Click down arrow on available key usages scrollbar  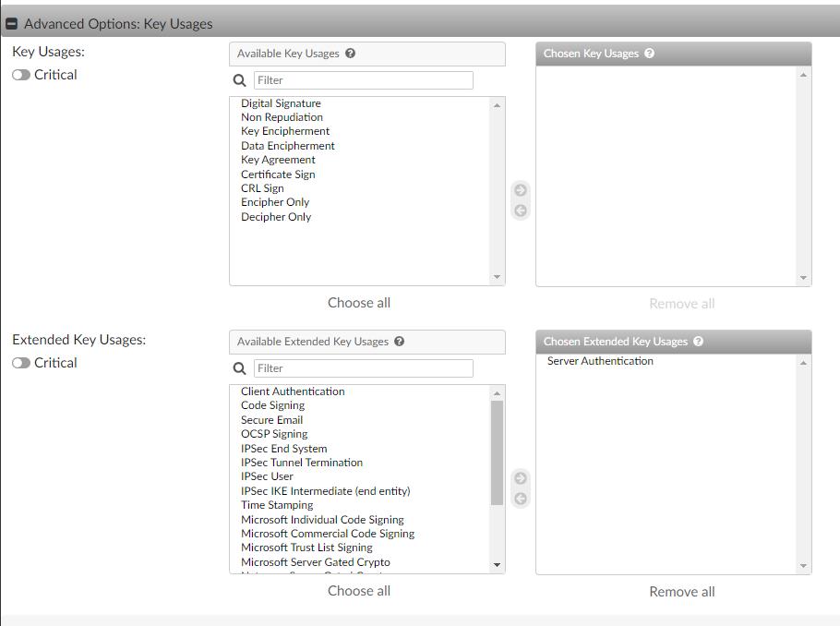click(497, 276)
